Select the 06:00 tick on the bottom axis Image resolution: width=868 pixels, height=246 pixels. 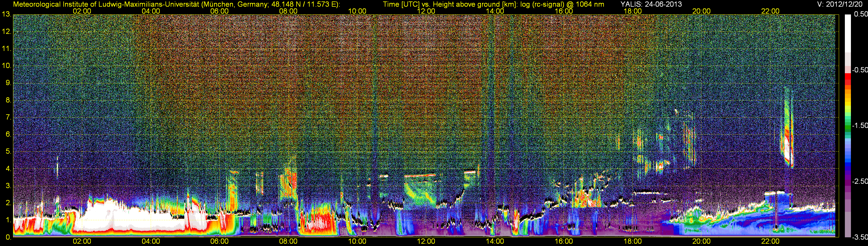[x=219, y=241]
